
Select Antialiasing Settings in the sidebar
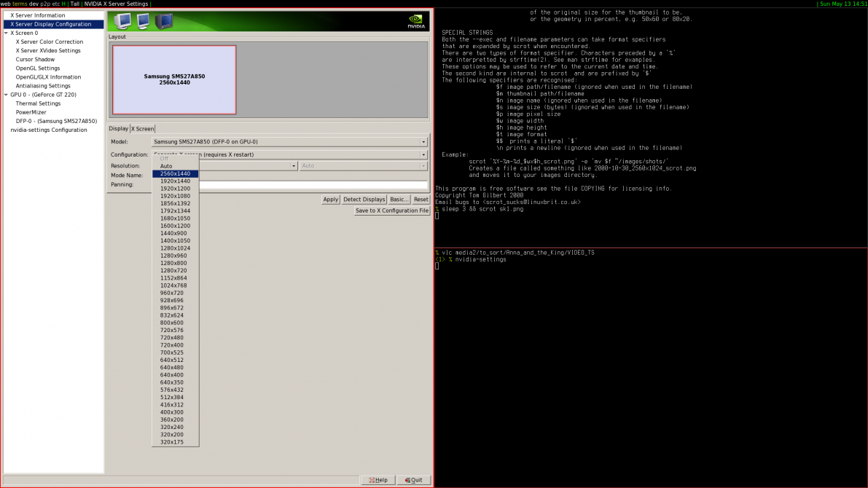[42, 85]
